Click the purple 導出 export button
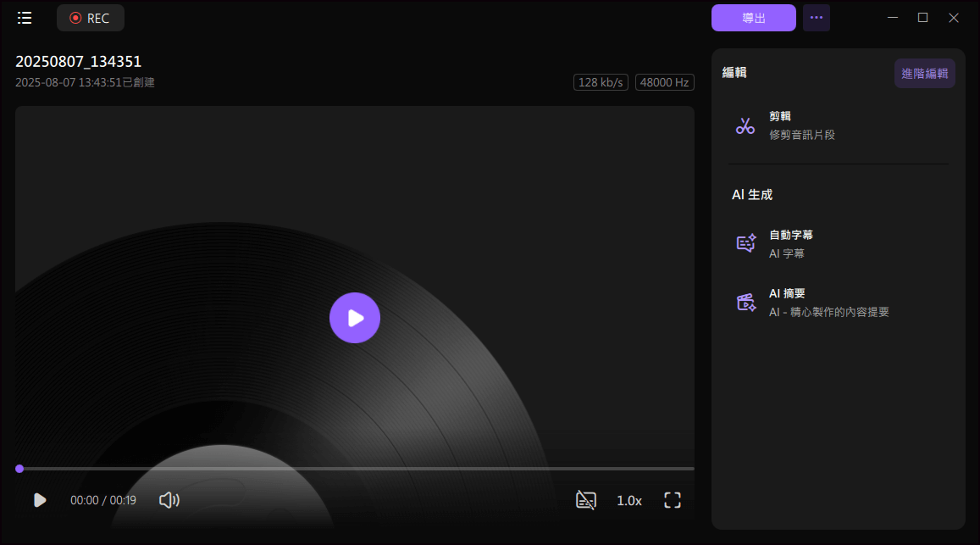 [x=753, y=18]
